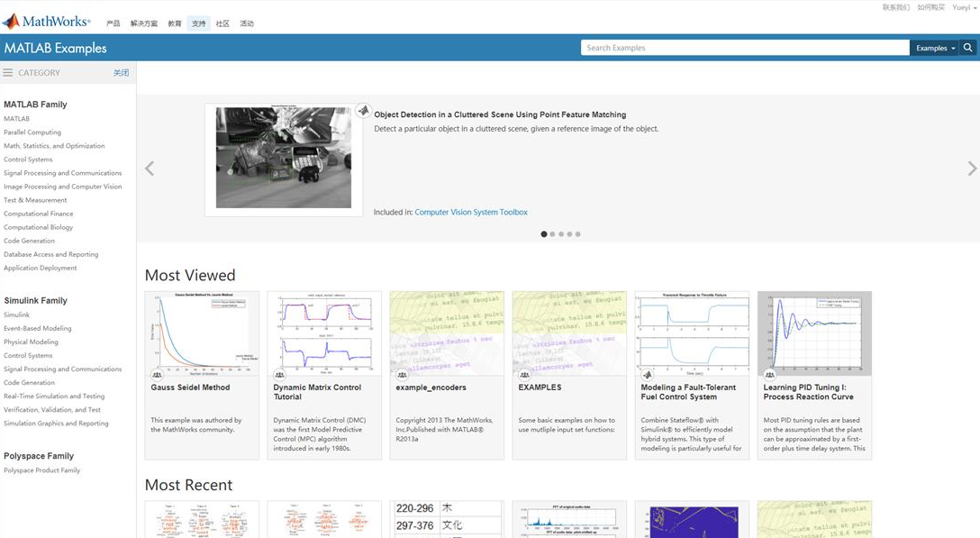Image resolution: width=980 pixels, height=538 pixels.
Task: Open the 社区 menu
Action: pos(222,23)
